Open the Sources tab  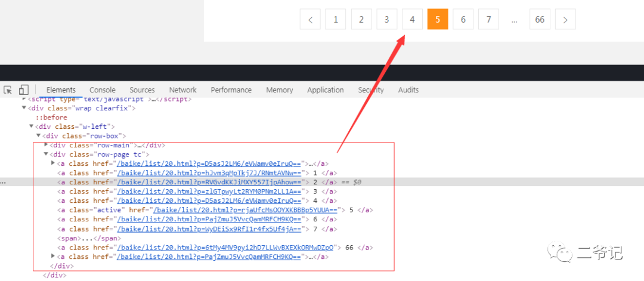click(x=142, y=90)
